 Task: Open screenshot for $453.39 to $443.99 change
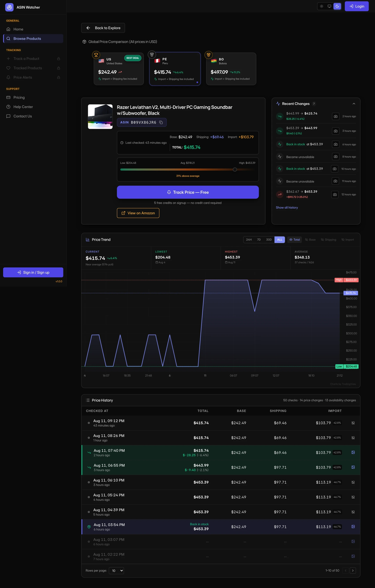(336, 131)
